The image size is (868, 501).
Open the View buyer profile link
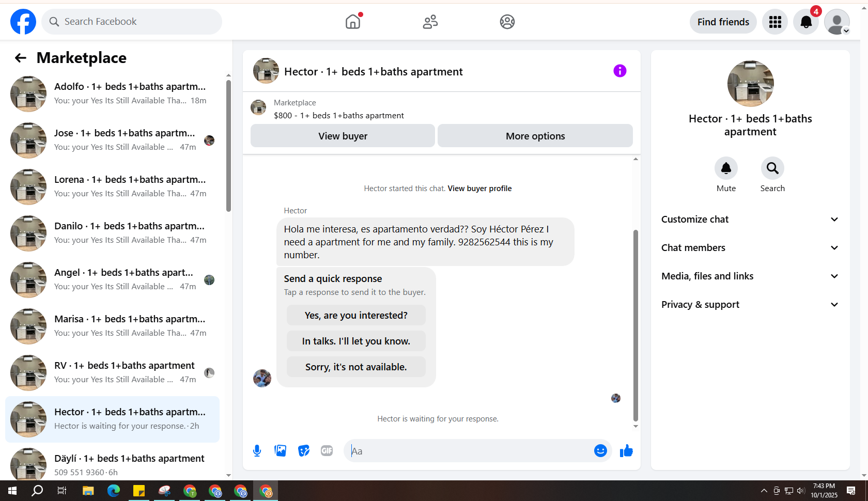479,189
